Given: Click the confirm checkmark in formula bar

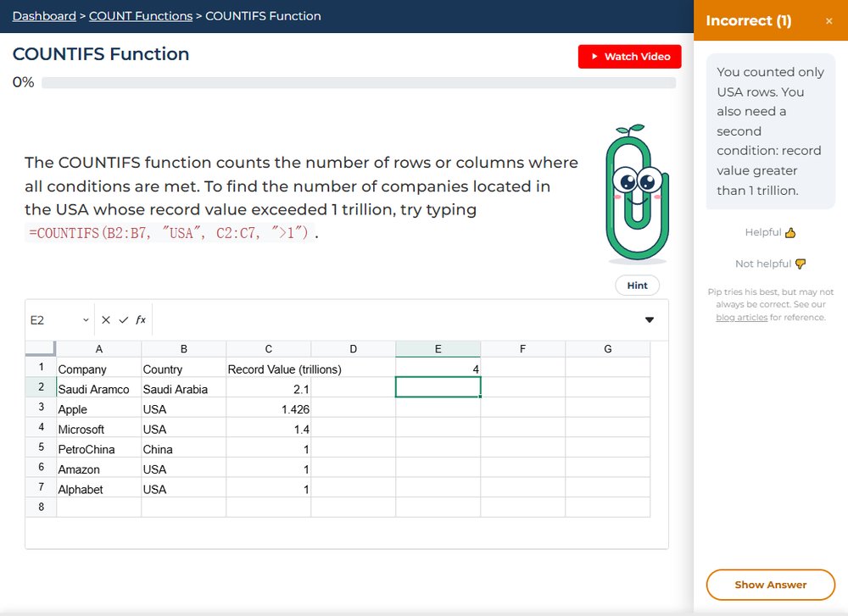Looking at the screenshot, I should (x=124, y=320).
